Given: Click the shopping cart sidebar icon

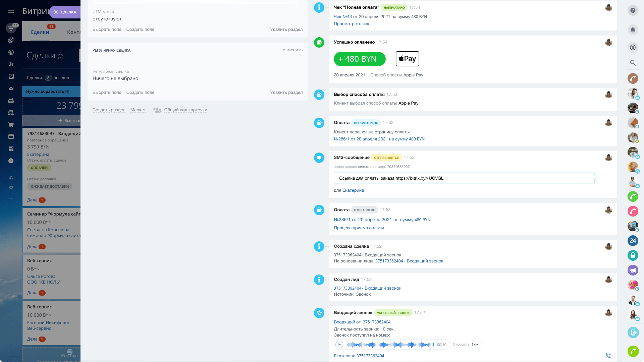Looking at the screenshot, I should [11, 125].
